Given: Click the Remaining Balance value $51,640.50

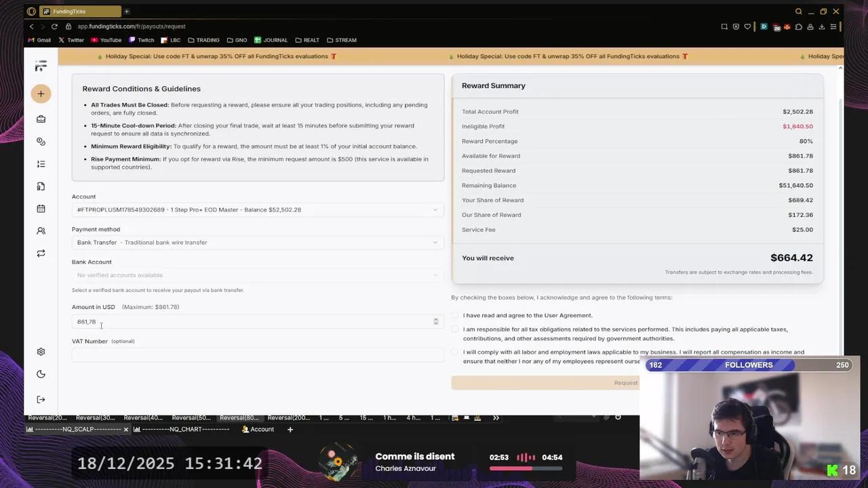Looking at the screenshot, I should (x=796, y=185).
